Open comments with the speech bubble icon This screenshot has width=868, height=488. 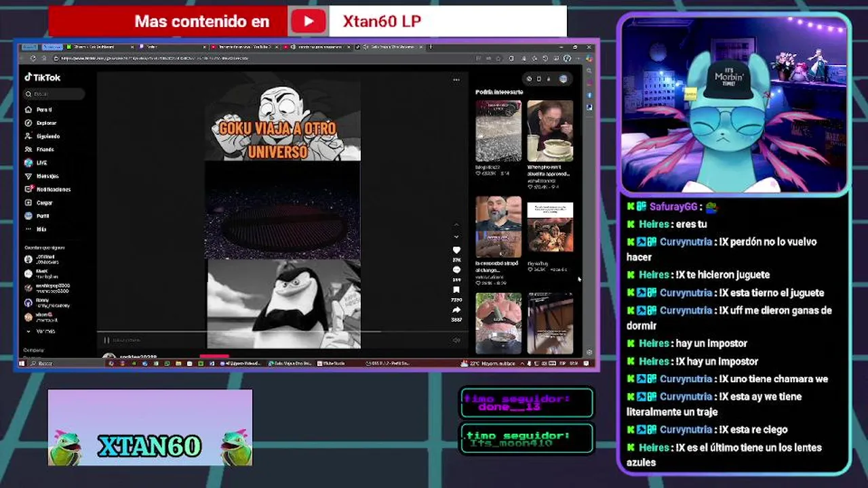pos(456,270)
